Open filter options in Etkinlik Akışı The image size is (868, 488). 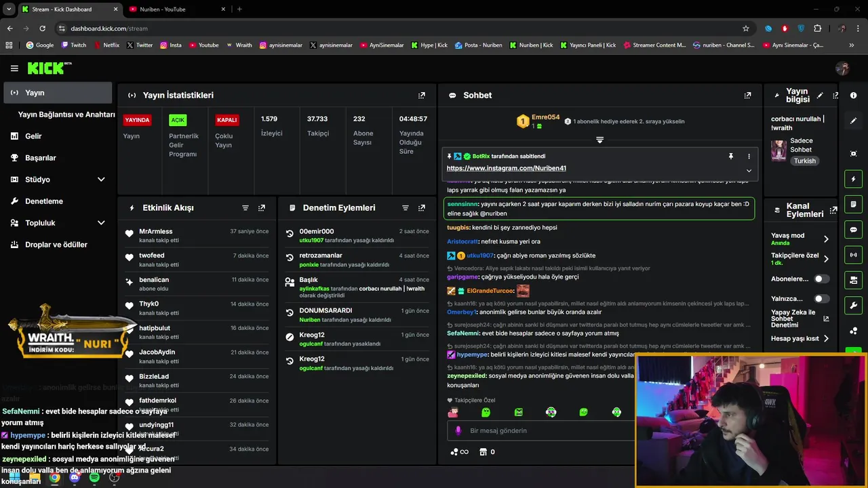245,208
